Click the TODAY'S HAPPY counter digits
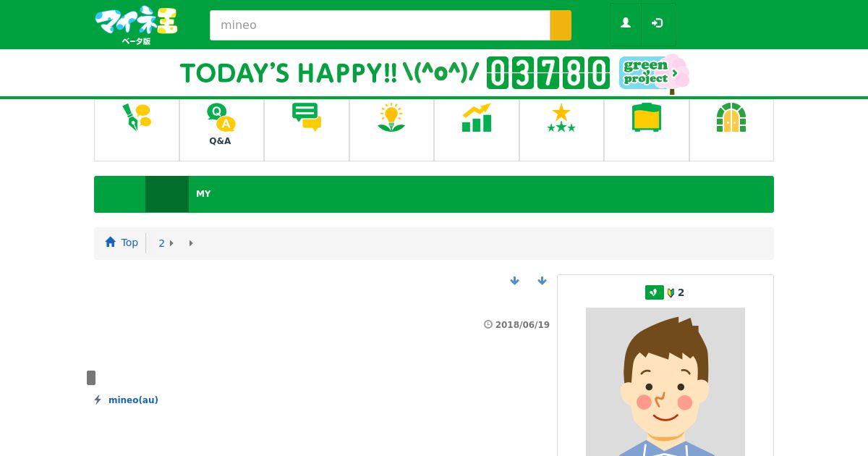 coord(548,73)
